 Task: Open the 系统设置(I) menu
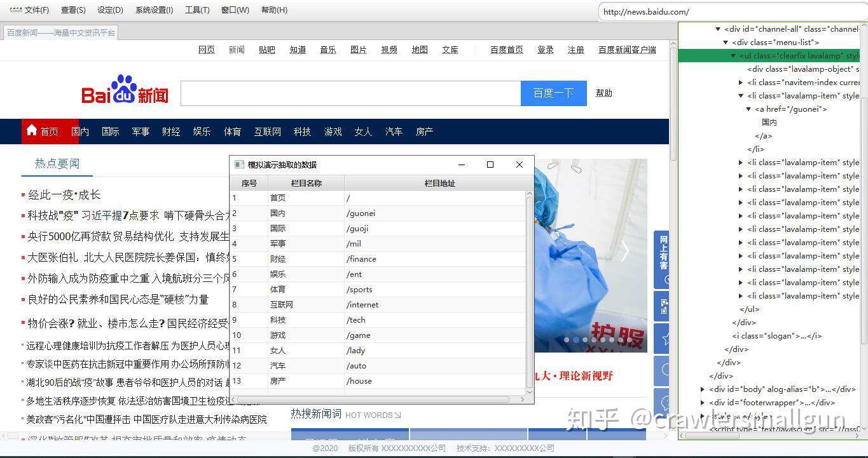[154, 10]
